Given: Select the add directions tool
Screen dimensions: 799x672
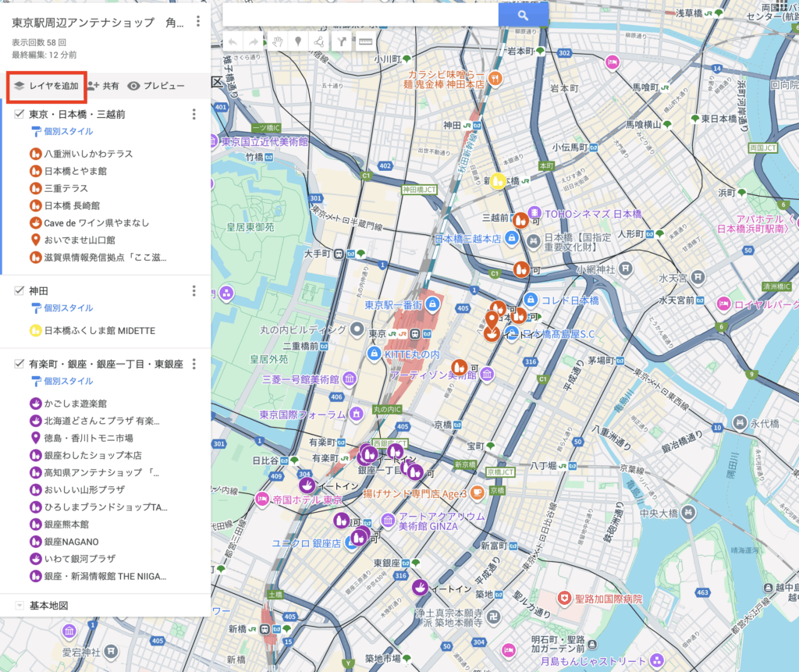Looking at the screenshot, I should pos(342,42).
